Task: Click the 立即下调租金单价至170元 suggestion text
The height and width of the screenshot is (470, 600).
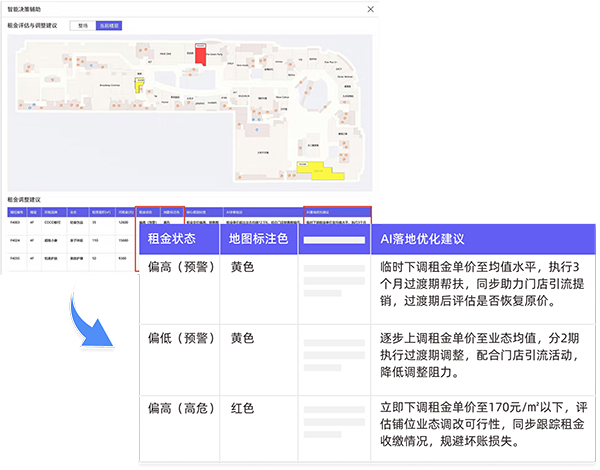Action: point(483,424)
